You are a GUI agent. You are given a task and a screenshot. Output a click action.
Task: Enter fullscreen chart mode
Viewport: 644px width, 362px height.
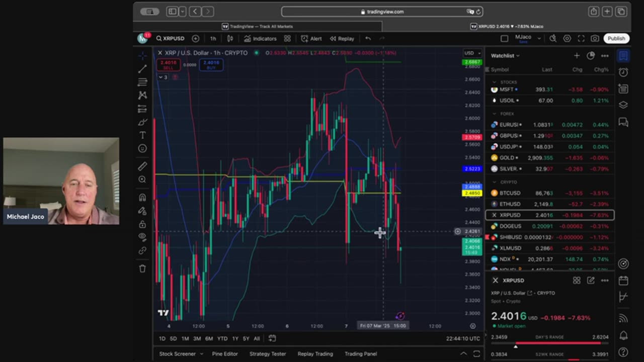(x=581, y=38)
